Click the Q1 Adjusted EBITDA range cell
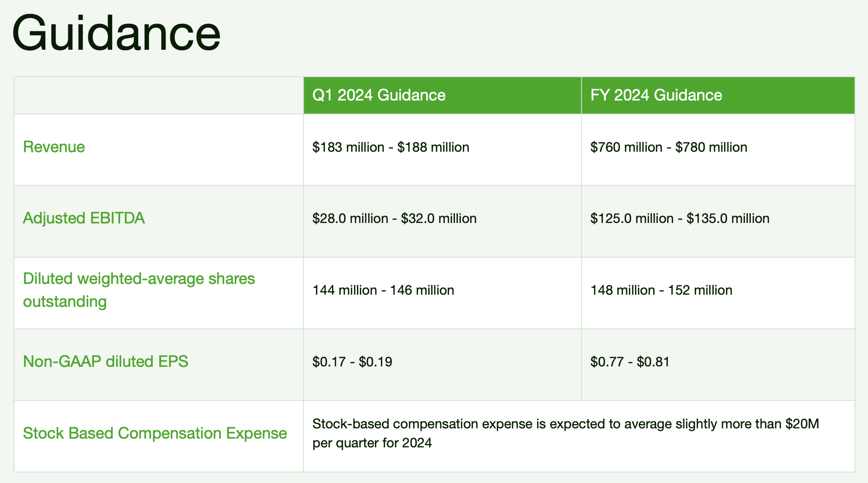 tap(394, 219)
